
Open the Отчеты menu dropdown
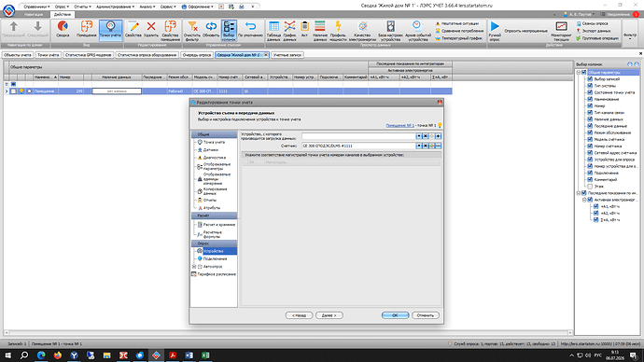click(x=82, y=7)
